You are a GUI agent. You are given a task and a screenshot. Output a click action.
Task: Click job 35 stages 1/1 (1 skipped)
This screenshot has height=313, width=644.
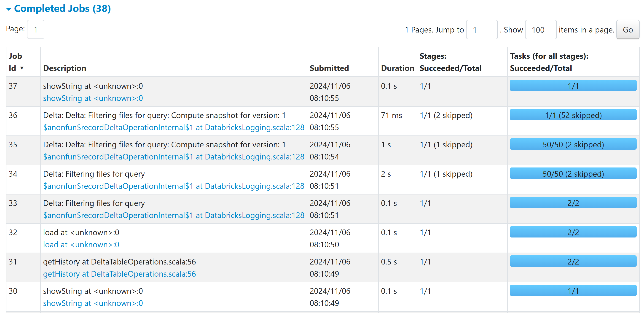click(x=446, y=145)
